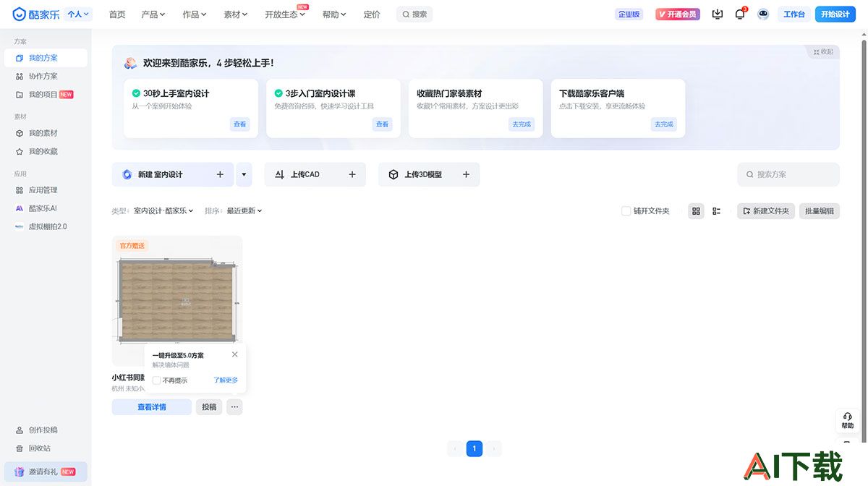This screenshot has height=486, width=868.
Task: Open the more options ellipsis button
Action: (234, 407)
